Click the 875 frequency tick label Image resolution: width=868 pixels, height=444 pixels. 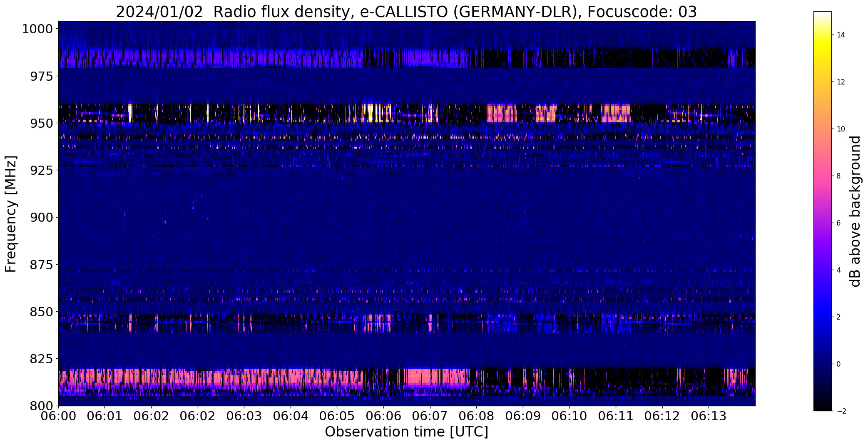[41, 265]
